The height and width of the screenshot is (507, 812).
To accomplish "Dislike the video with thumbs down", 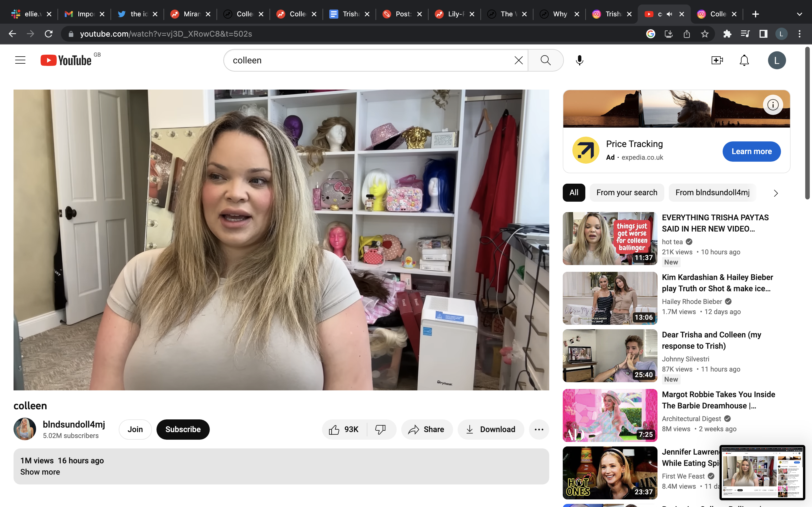I will [x=381, y=430].
